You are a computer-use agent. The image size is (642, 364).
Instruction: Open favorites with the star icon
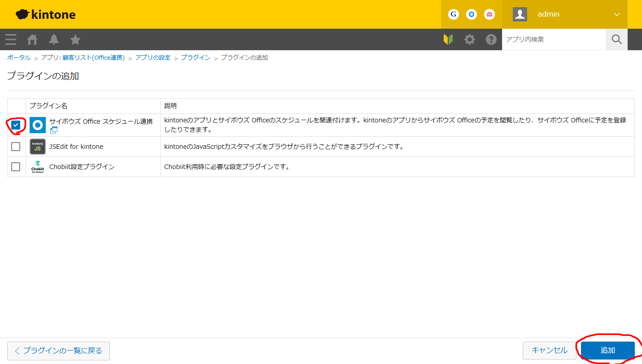[75, 39]
